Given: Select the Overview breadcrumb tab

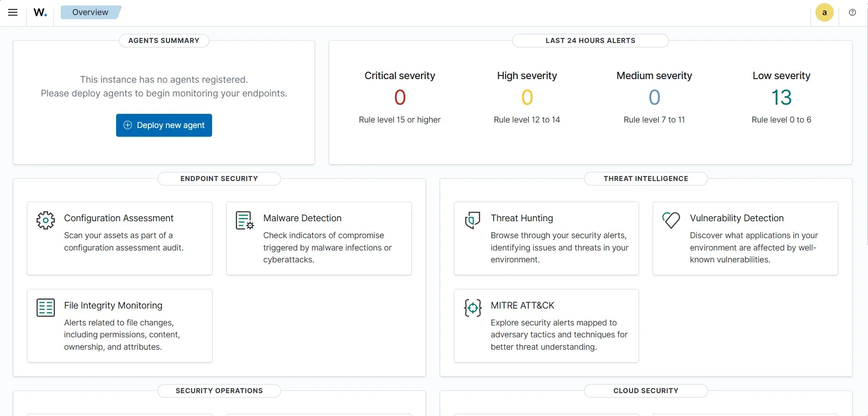Looking at the screenshot, I should pyautogui.click(x=90, y=12).
